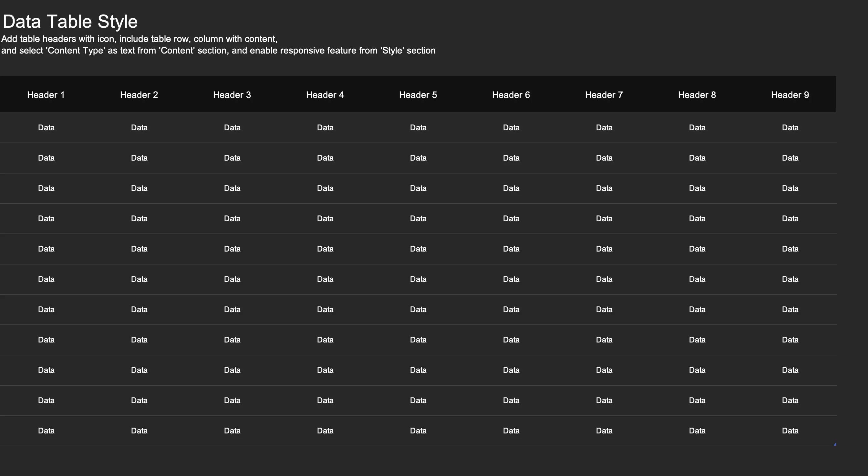Select the Header 2 column heading
Viewport: 868px width, 476px height.
click(x=139, y=95)
